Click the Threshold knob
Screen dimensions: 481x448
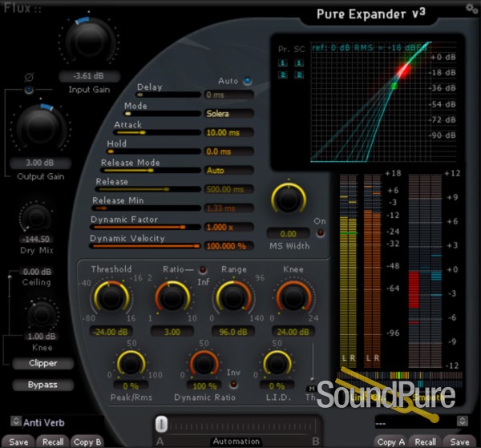coord(111,297)
